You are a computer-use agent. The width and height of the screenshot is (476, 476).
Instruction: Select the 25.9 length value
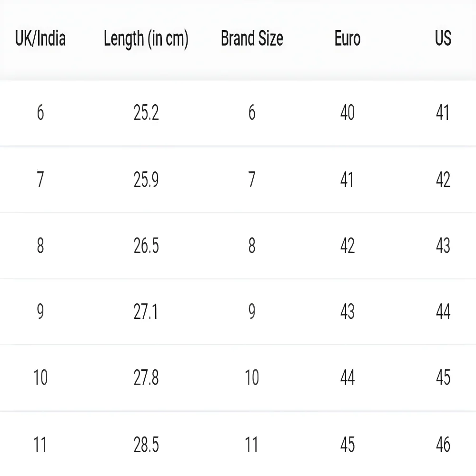146,180
